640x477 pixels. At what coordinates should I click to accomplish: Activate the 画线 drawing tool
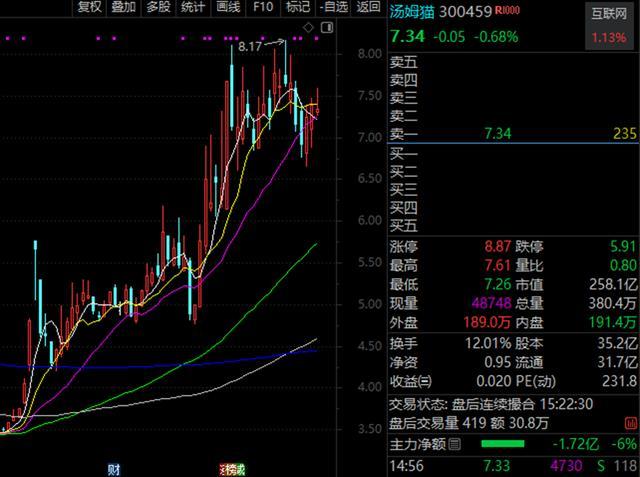click(228, 7)
